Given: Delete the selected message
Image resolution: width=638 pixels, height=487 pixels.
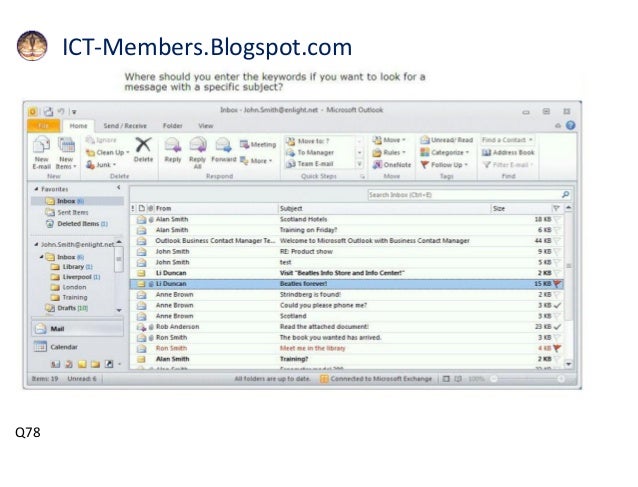Looking at the screenshot, I should click(x=143, y=150).
